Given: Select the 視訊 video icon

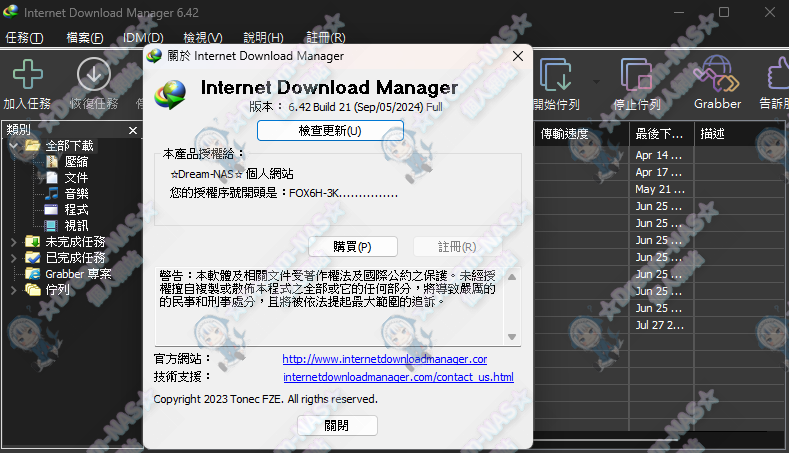Looking at the screenshot, I should coord(51,225).
